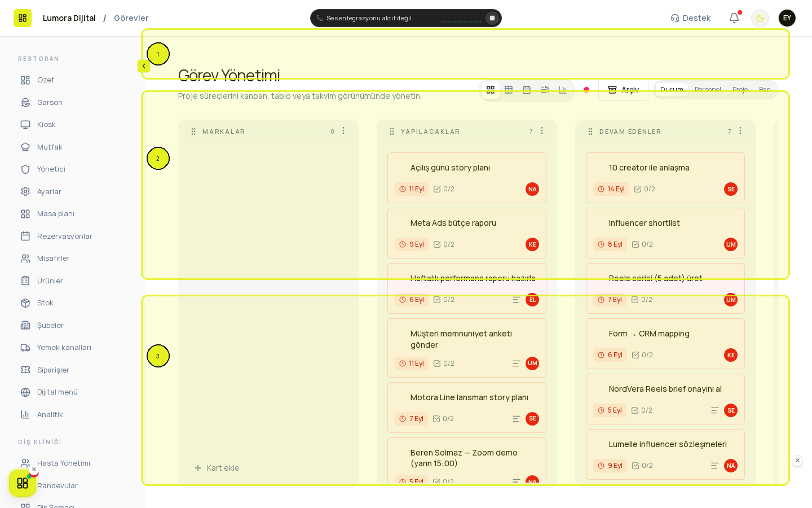Switch to calendar view icon

pyautogui.click(x=527, y=90)
